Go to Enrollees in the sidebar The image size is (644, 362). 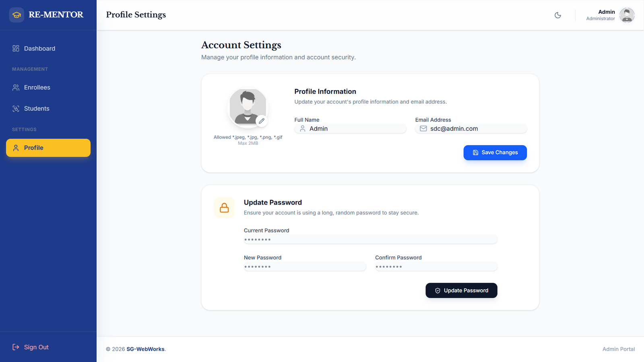click(x=37, y=88)
